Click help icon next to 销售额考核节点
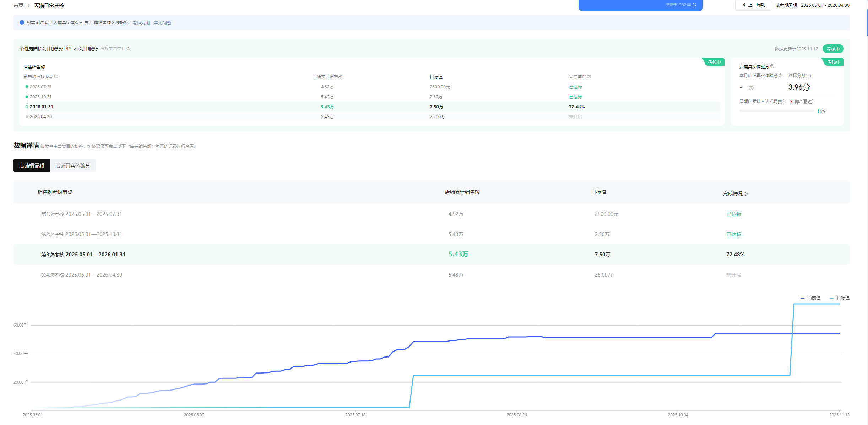The height and width of the screenshot is (425, 868). (x=56, y=77)
